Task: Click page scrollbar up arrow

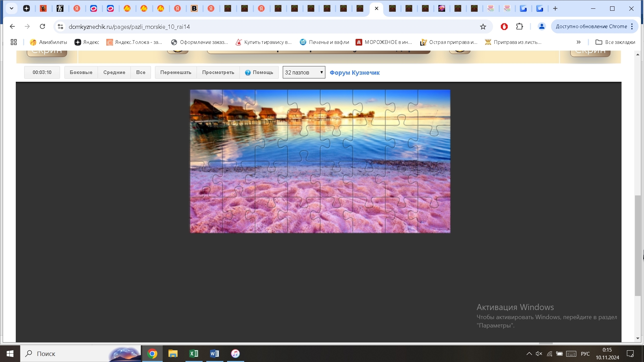Action: (x=638, y=54)
